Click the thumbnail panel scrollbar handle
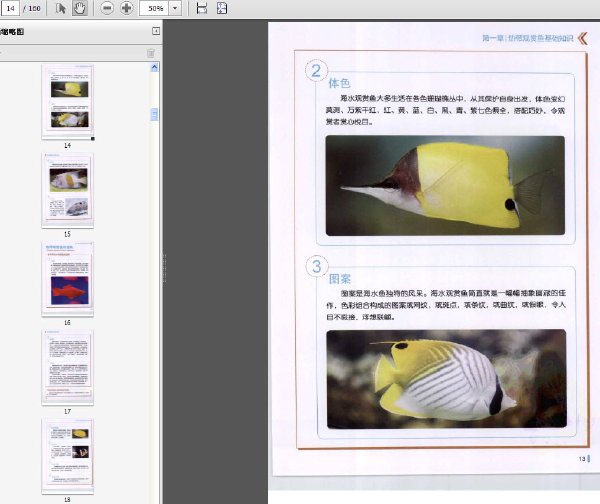 coord(154,114)
